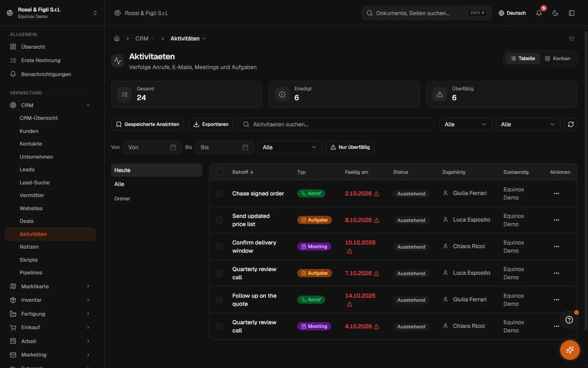Open calendar picker in the Von date field

tap(173, 147)
